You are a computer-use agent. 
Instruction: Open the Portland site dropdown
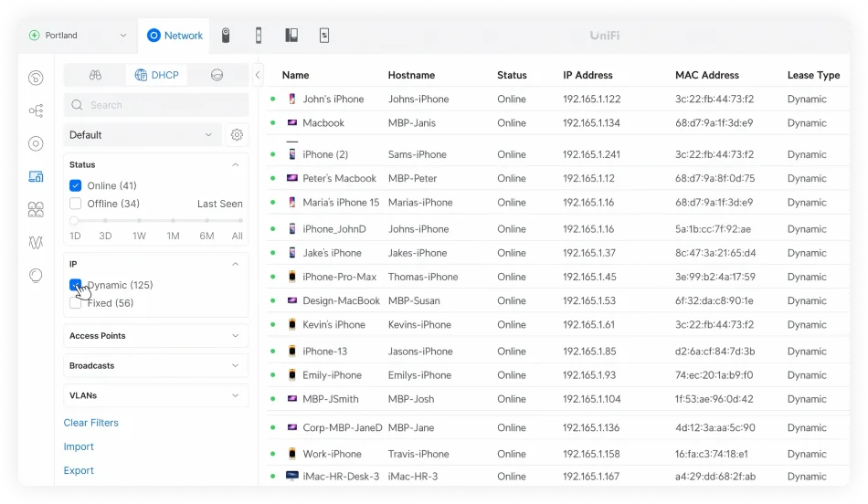[78, 36]
